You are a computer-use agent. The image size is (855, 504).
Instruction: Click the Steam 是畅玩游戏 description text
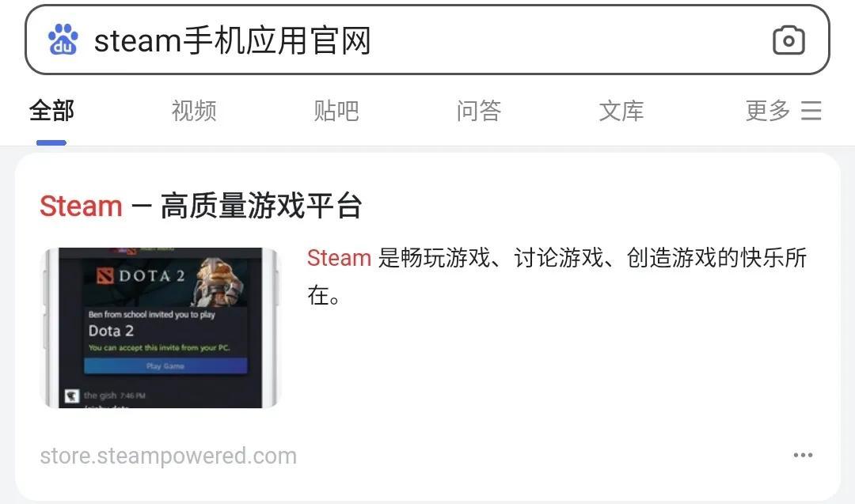pyautogui.click(x=557, y=276)
